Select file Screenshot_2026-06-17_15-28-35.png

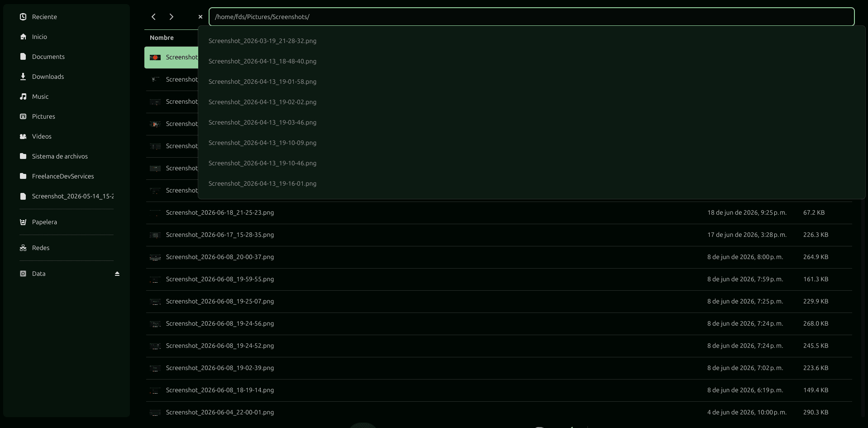pyautogui.click(x=499, y=235)
